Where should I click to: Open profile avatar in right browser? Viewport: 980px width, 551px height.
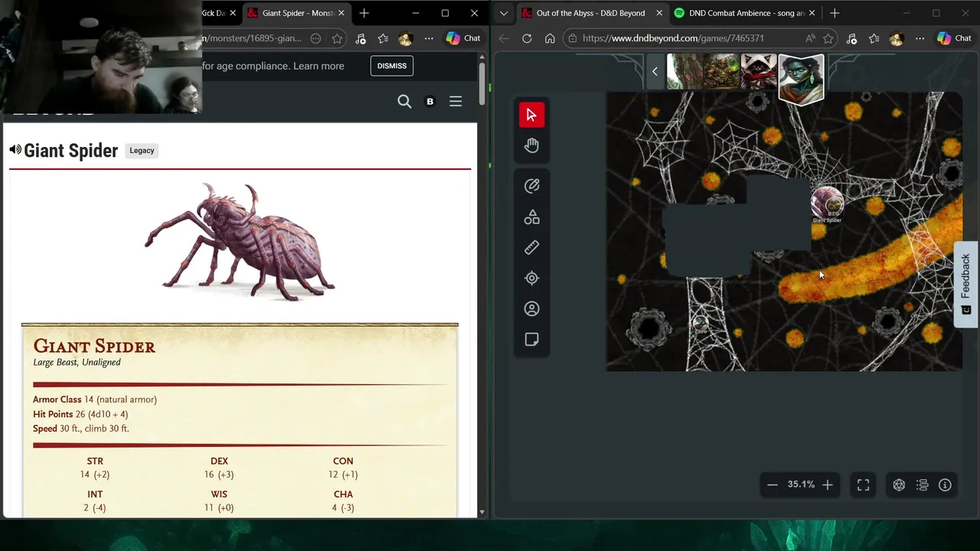click(897, 38)
